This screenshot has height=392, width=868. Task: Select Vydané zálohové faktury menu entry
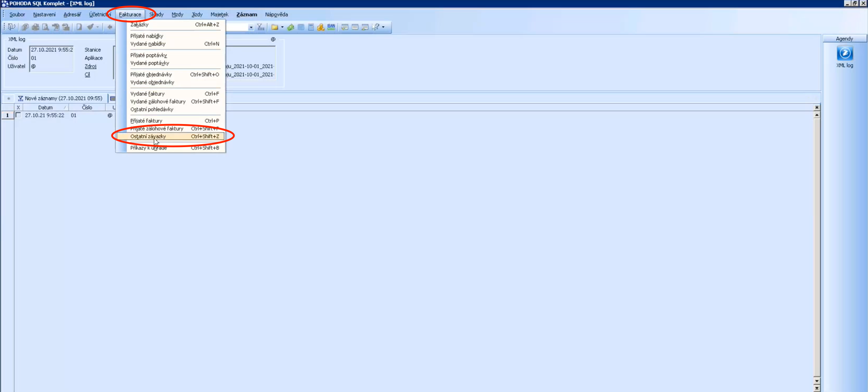[170, 102]
